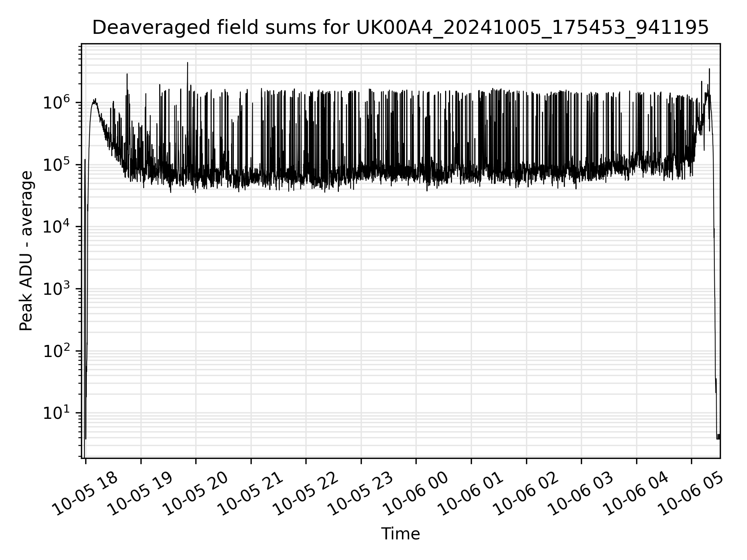Click the x tick label '10-06 01'

(471, 493)
